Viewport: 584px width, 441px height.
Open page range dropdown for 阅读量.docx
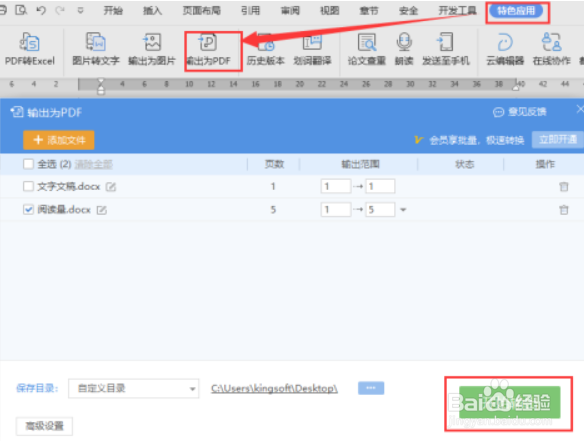click(x=403, y=210)
